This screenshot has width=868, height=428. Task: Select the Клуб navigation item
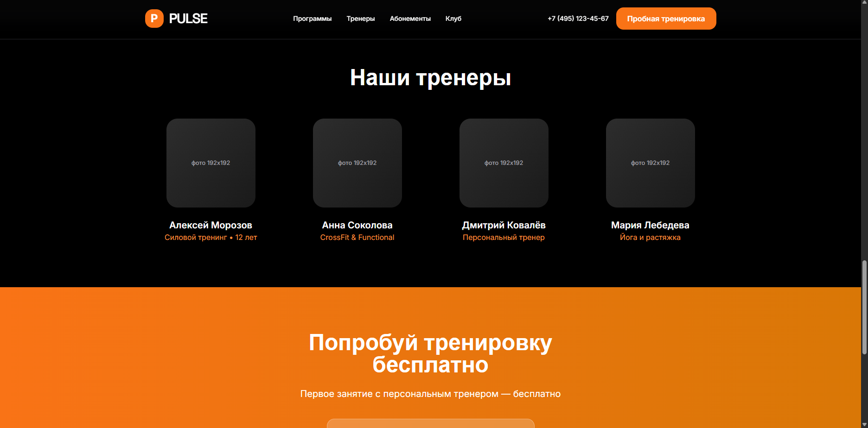pos(453,19)
